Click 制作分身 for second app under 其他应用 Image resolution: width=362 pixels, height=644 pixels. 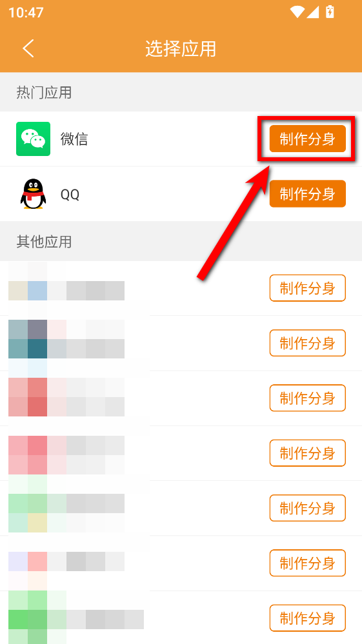click(x=307, y=342)
